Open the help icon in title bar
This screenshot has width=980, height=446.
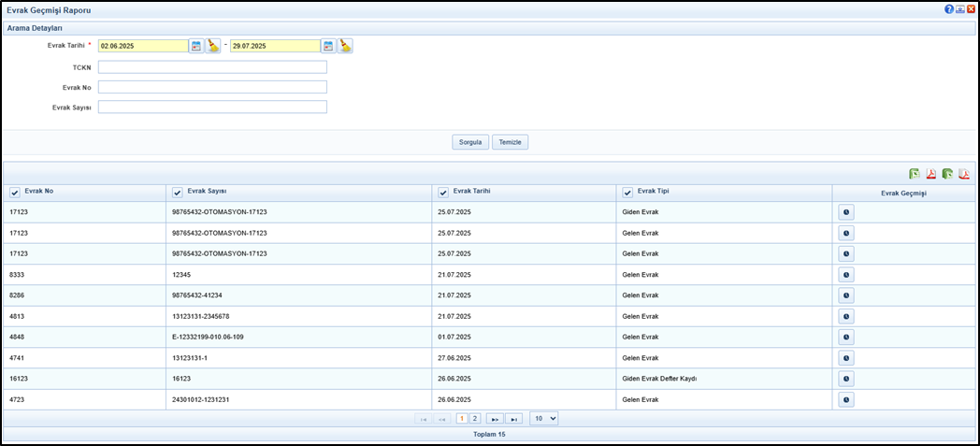(x=949, y=9)
